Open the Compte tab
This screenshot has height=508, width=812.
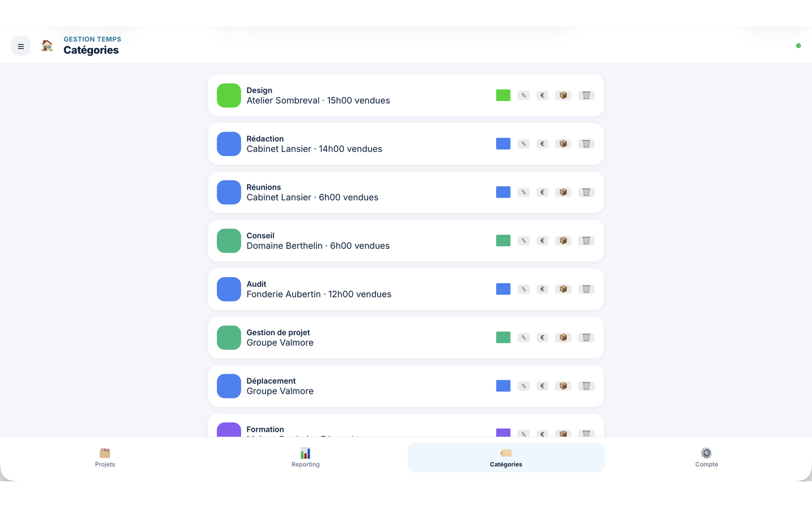click(x=707, y=458)
